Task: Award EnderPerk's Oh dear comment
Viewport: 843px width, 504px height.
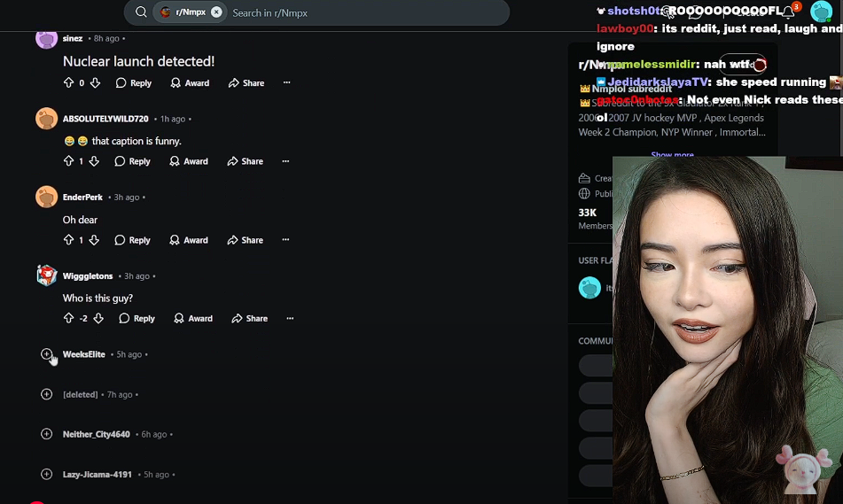Action: pyautogui.click(x=189, y=240)
